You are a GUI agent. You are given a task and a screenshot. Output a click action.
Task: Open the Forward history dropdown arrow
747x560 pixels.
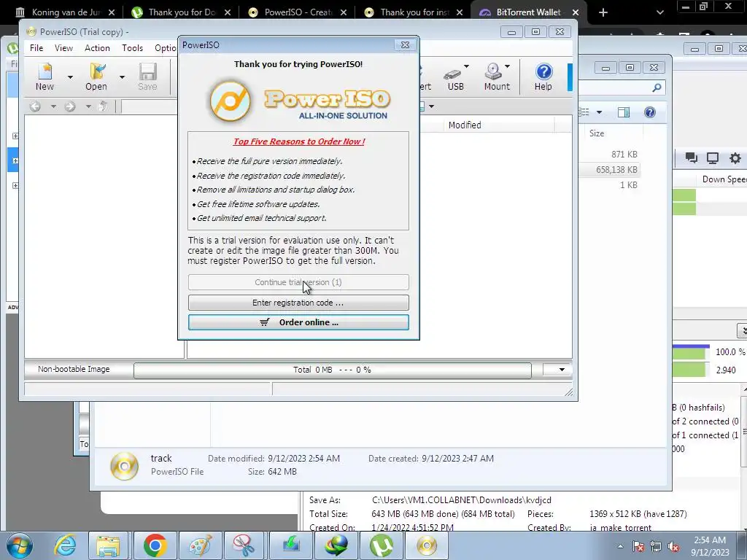(x=88, y=106)
